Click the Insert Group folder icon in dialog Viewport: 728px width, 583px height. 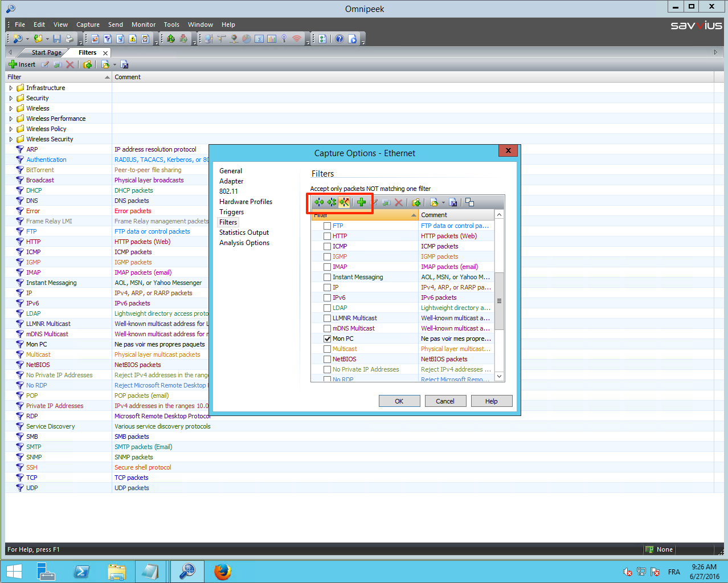pos(416,202)
